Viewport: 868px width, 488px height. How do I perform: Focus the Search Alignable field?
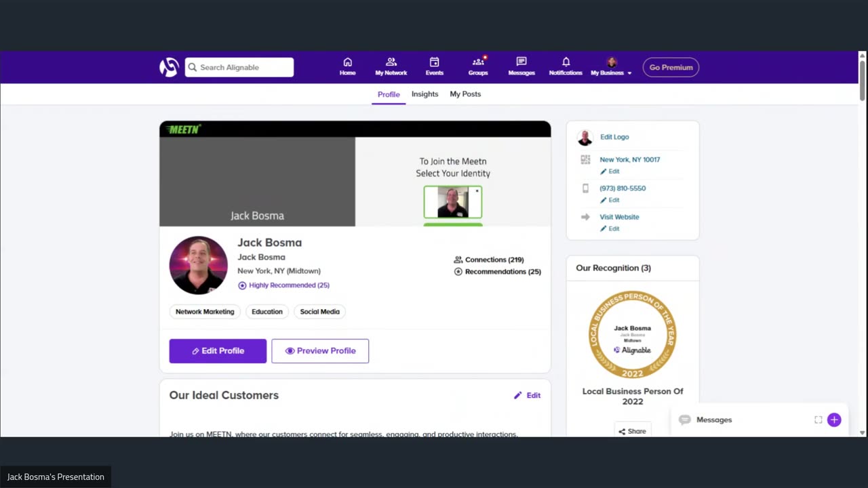tap(239, 67)
